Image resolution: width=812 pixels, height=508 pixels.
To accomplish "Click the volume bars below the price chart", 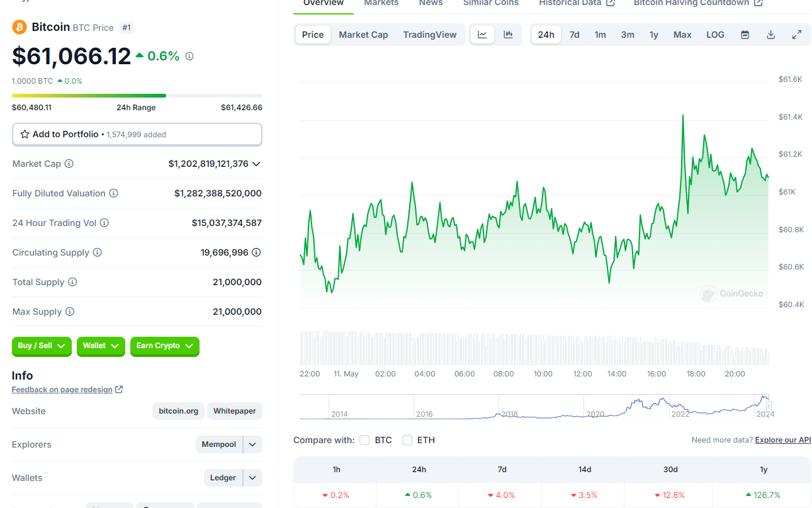I will (x=534, y=348).
